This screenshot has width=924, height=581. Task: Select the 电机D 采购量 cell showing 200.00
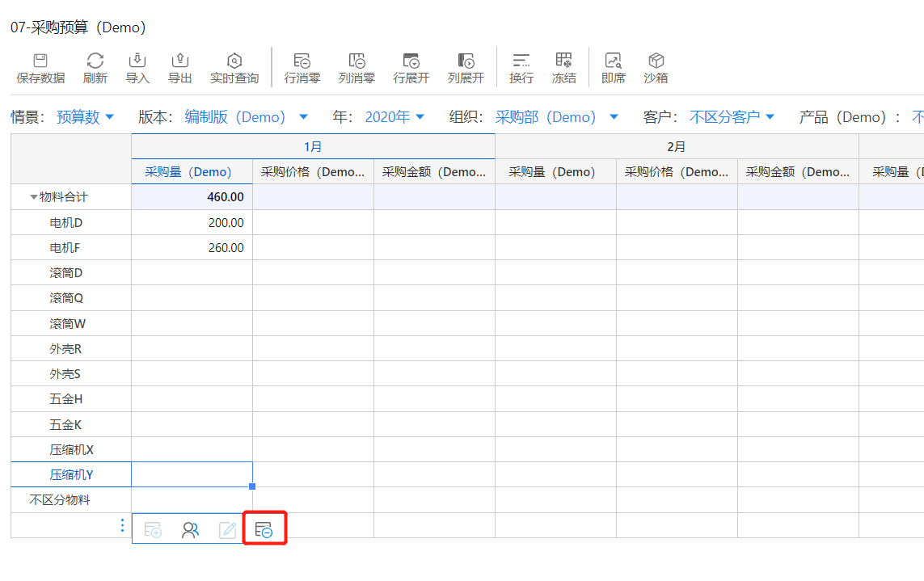192,222
